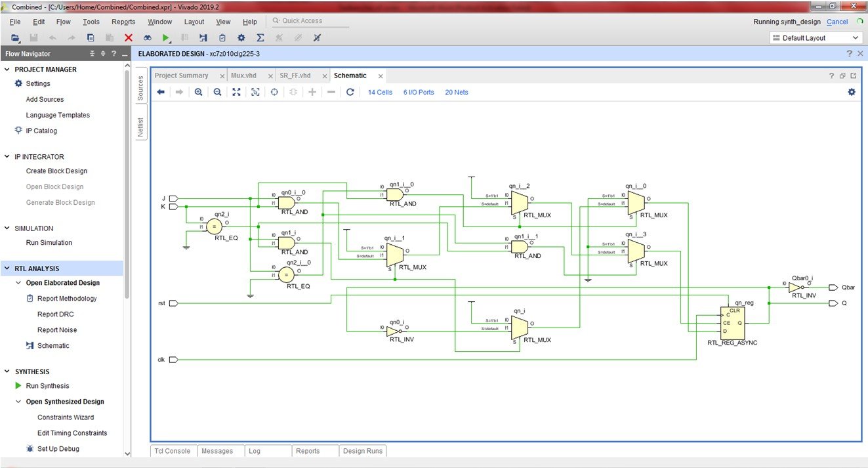
Task: Open Flow Navigator help question mark
Action: [114, 54]
